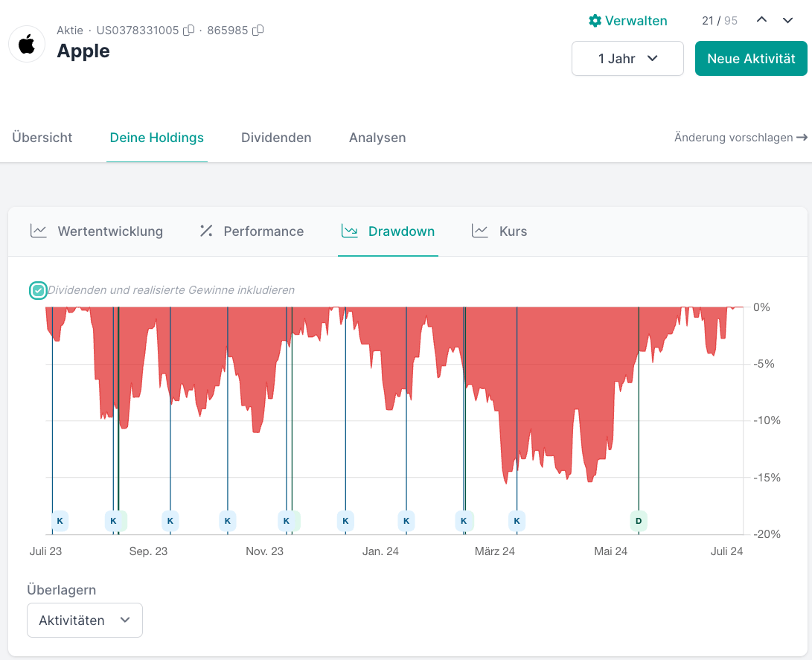Go to next holding with down chevron
The image size is (812, 660).
788,20
